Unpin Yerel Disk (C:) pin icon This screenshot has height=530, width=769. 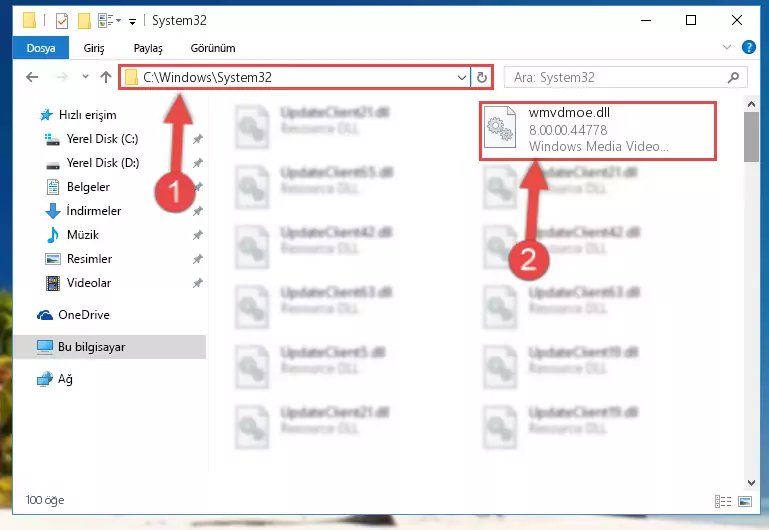[198, 139]
